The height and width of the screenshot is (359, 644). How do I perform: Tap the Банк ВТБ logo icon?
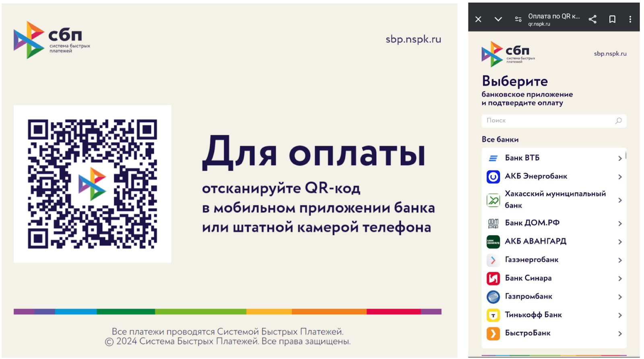pos(493,158)
